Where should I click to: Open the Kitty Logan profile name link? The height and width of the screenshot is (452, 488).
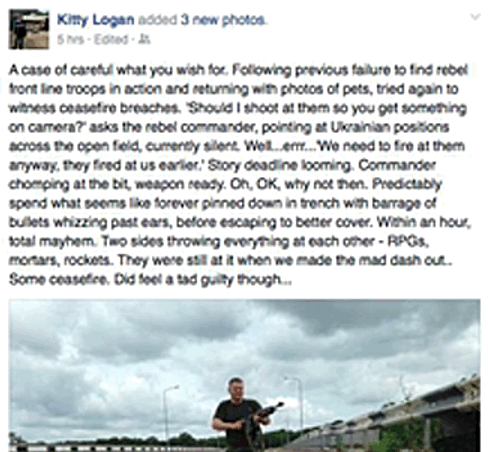click(x=95, y=20)
